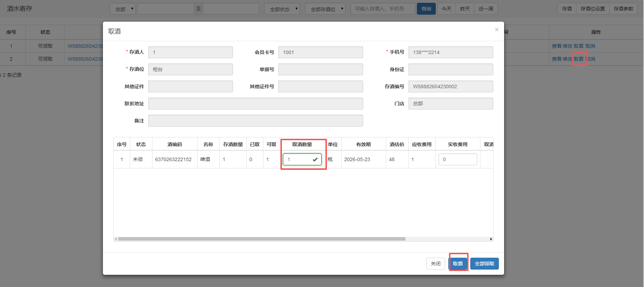644x287 pixels.
Task: Click the horizontal scrollbar thumb in the table
Action: (262, 239)
